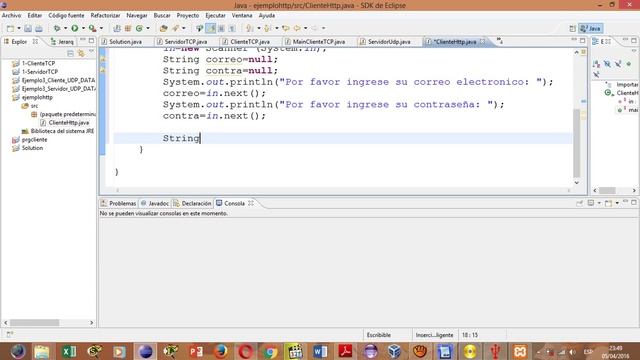
Task: Open the Package Explorer view menu
Action: (91, 52)
